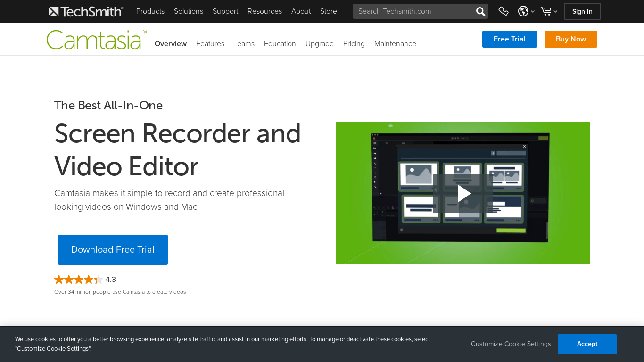The image size is (644, 362).
Task: Click the orange Buy Now button
Action: [571, 39]
